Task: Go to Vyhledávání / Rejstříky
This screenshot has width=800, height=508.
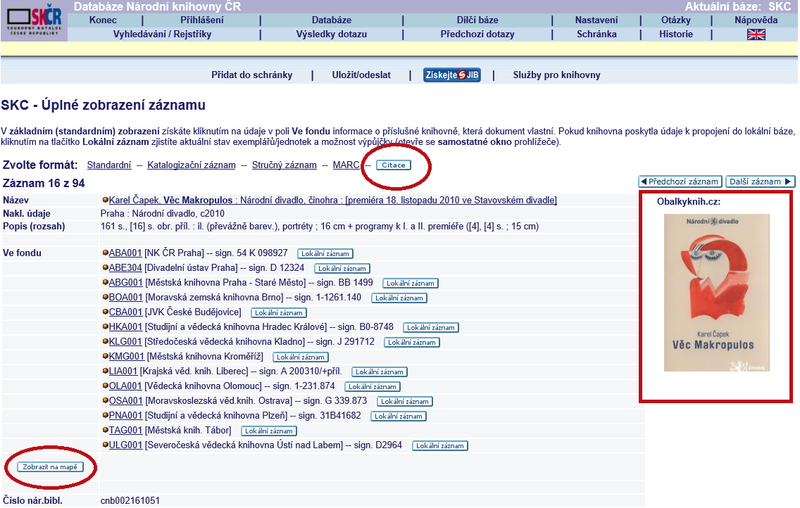Action: coord(162,34)
